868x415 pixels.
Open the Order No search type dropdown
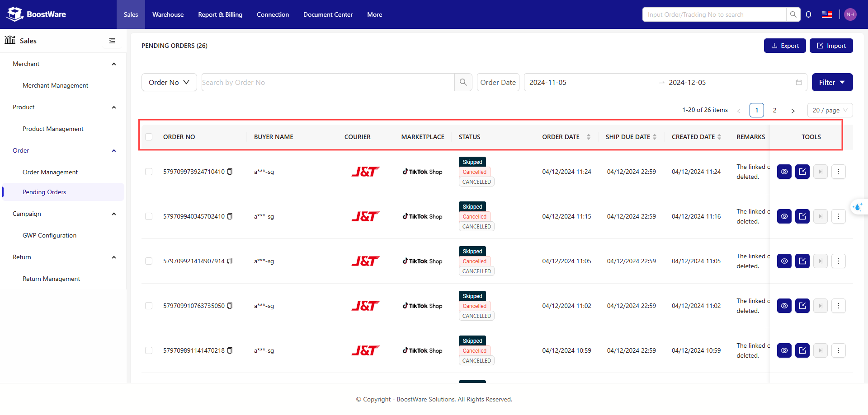coord(169,82)
